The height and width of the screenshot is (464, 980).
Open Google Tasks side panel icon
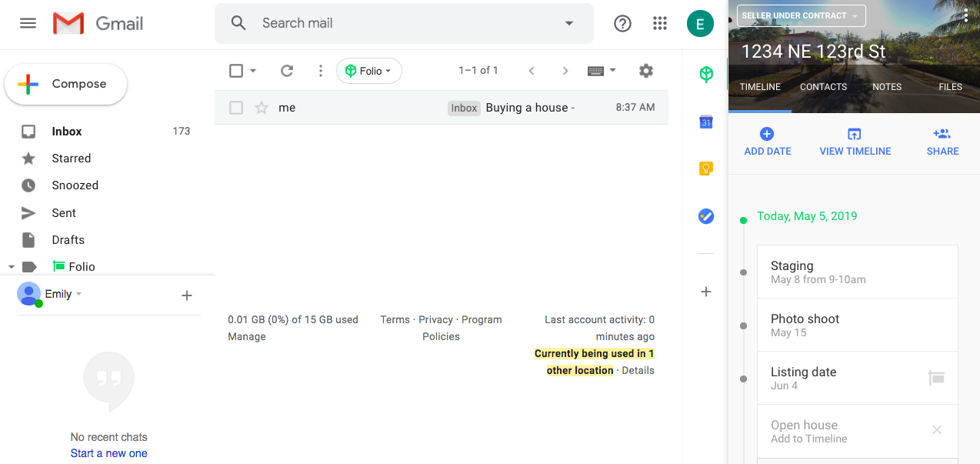point(706,217)
